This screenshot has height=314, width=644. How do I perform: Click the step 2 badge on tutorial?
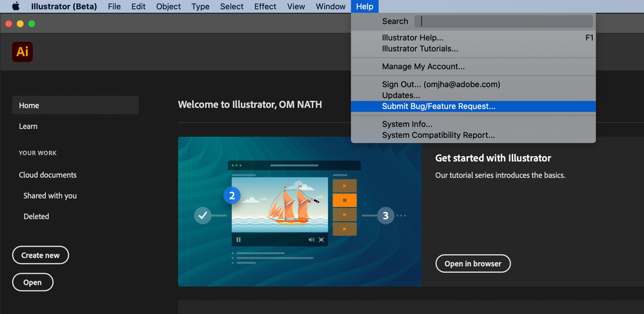pos(232,195)
